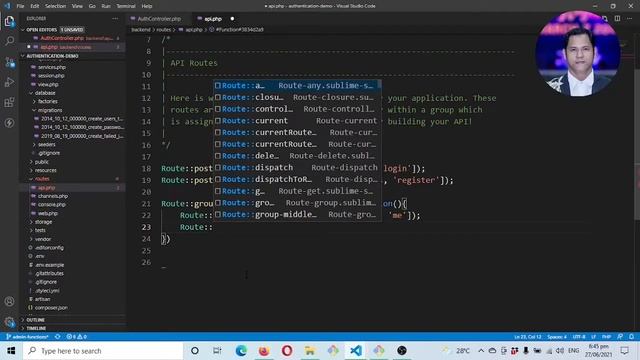Switch to Visual Studio Code taskbar icon
The height and width of the screenshot is (360, 640).
coord(356,351)
